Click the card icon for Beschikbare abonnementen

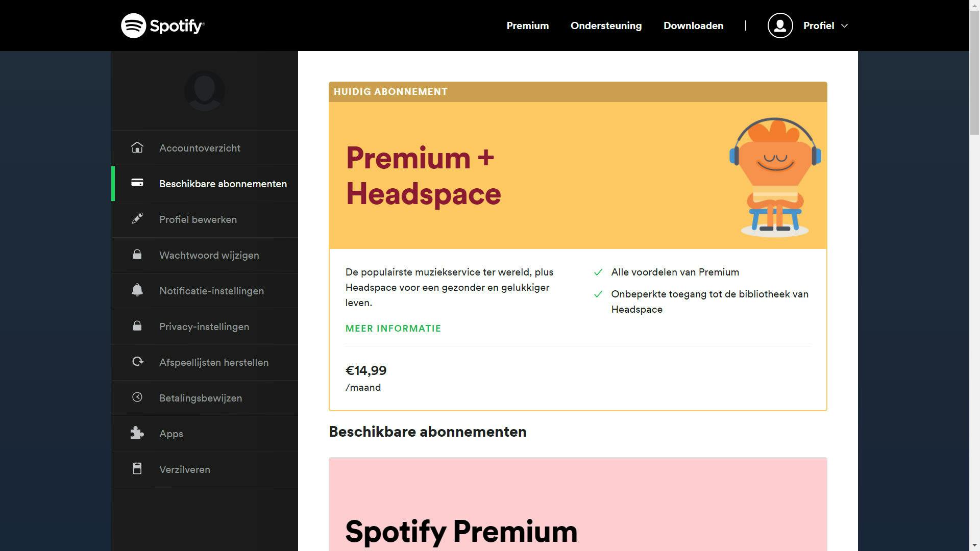pos(137,183)
